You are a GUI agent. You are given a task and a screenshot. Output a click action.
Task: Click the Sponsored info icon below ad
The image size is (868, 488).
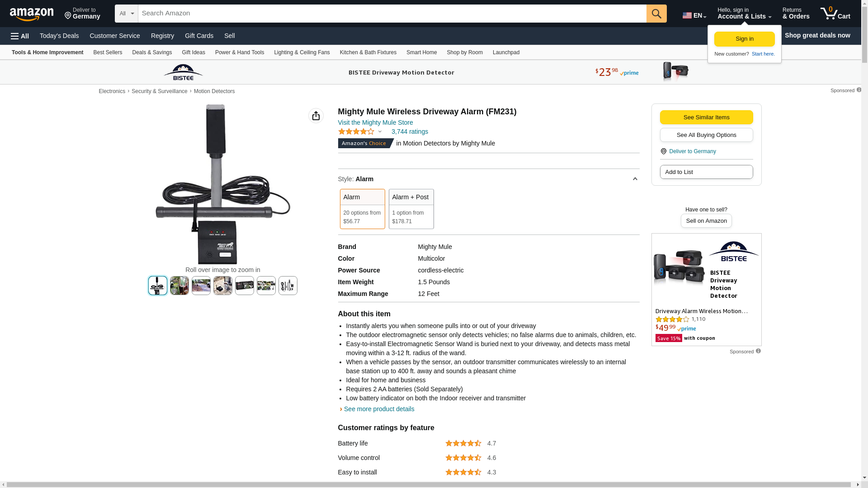click(758, 351)
